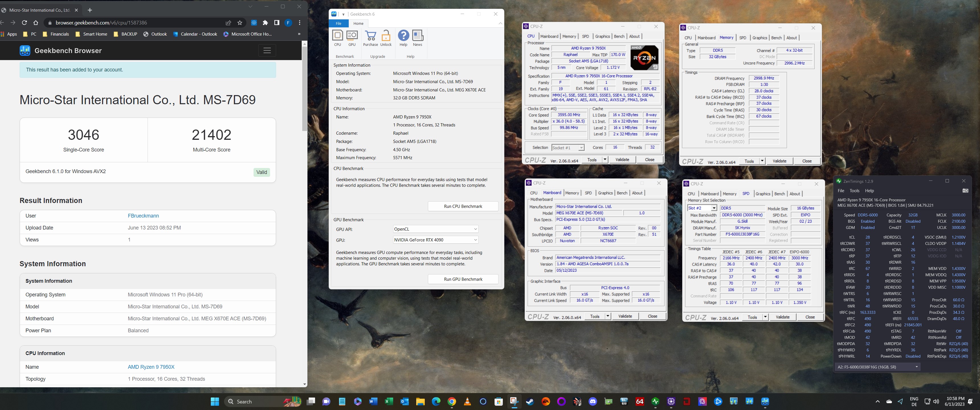Click the Chrome page vertical scrollbar
This screenshot has width=980, height=410.
click(304, 89)
